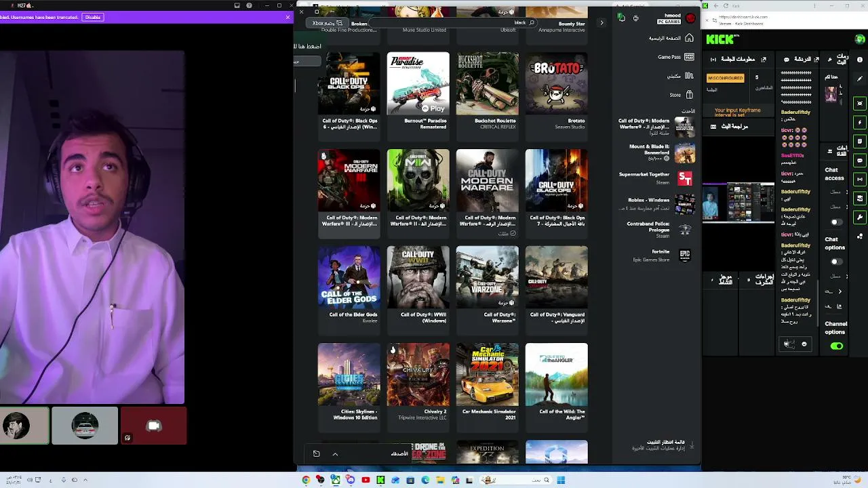Screen dimensions: 868x488
Task: Click the Windows Start button
Action: coord(561,481)
